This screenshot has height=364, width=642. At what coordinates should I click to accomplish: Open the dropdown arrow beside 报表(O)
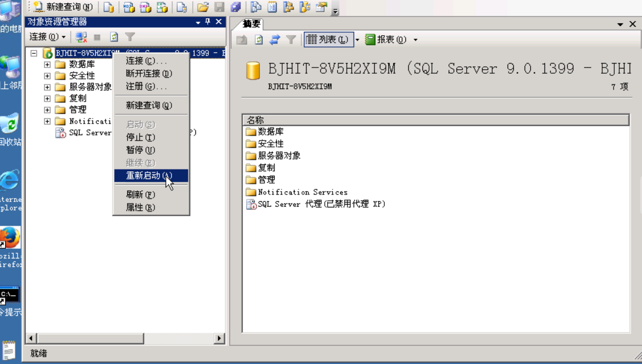(x=416, y=40)
